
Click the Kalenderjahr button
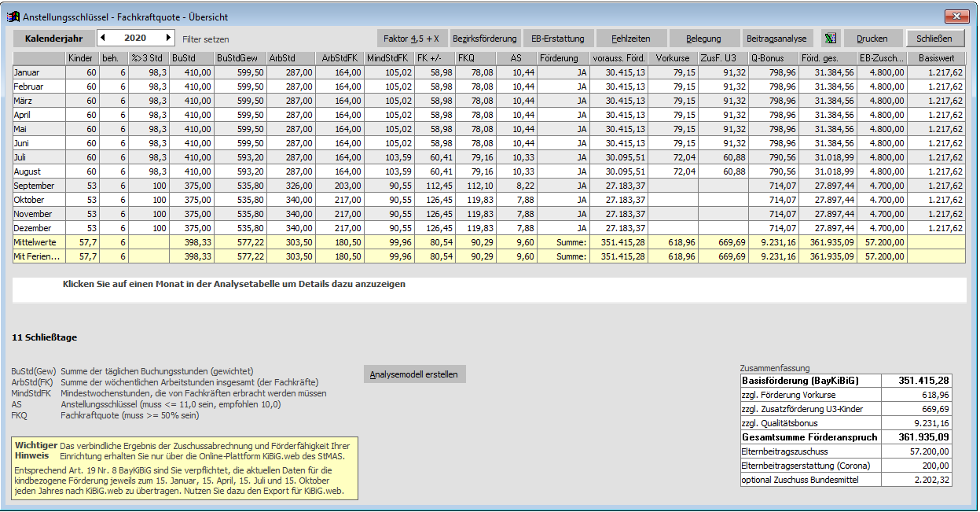(x=53, y=38)
